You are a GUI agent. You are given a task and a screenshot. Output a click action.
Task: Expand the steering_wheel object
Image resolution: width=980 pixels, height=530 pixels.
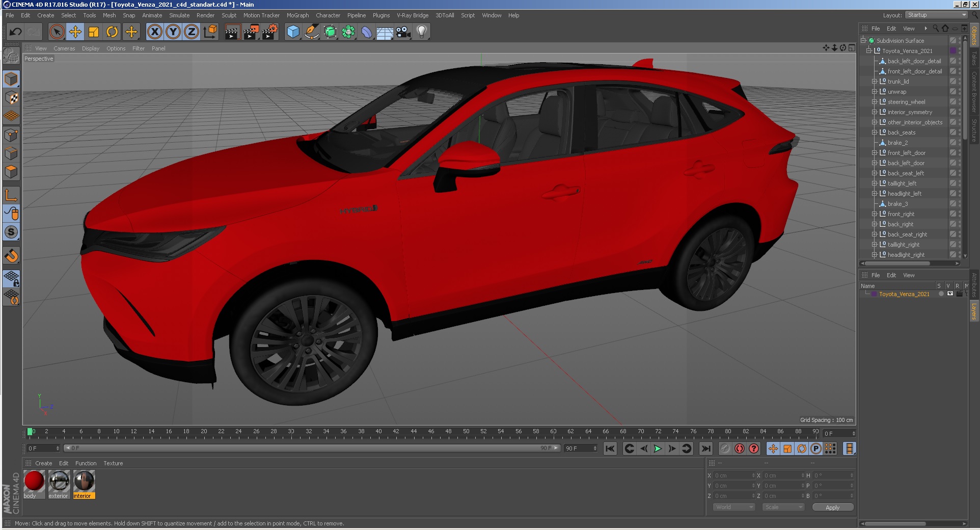pyautogui.click(x=874, y=102)
